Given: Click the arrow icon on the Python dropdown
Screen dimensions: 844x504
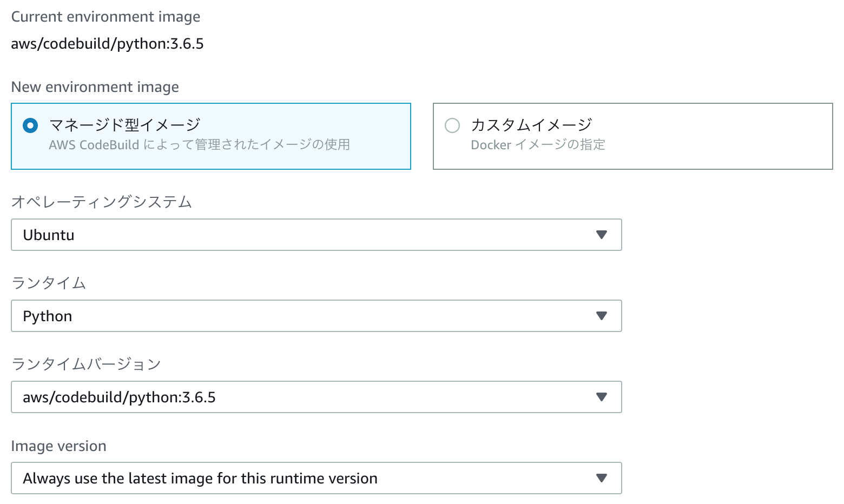Looking at the screenshot, I should point(601,316).
